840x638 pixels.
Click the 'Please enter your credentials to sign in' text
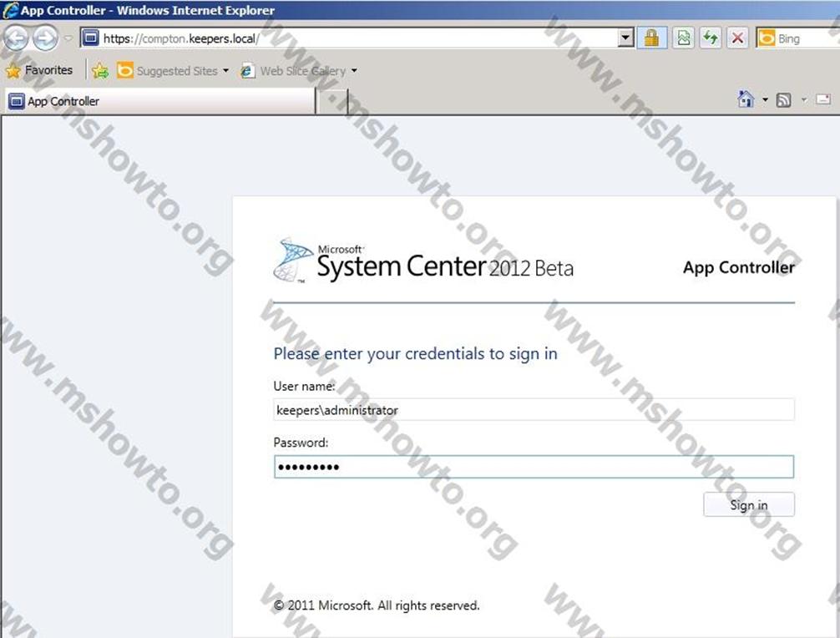[x=415, y=353]
